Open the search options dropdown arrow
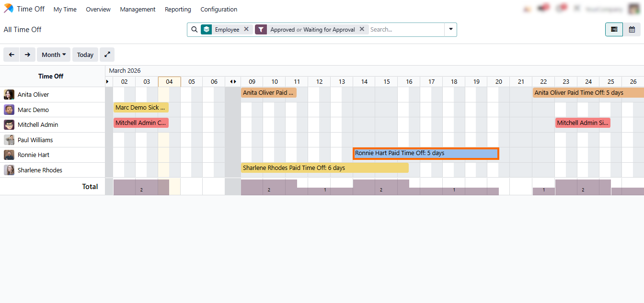The width and height of the screenshot is (644, 303). pyautogui.click(x=450, y=30)
